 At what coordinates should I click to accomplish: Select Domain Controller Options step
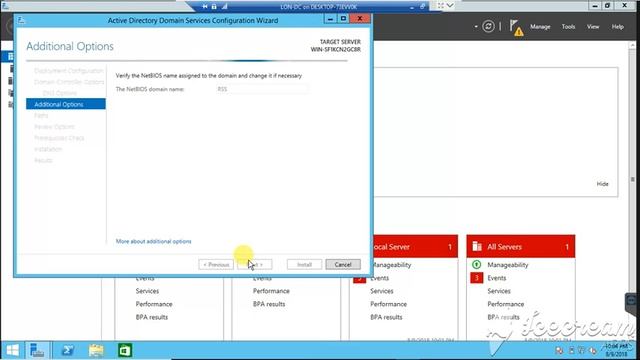tap(69, 82)
